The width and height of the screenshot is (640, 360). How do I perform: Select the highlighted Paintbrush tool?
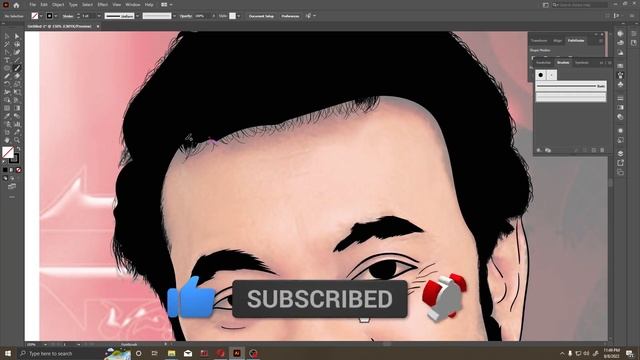click(x=17, y=68)
